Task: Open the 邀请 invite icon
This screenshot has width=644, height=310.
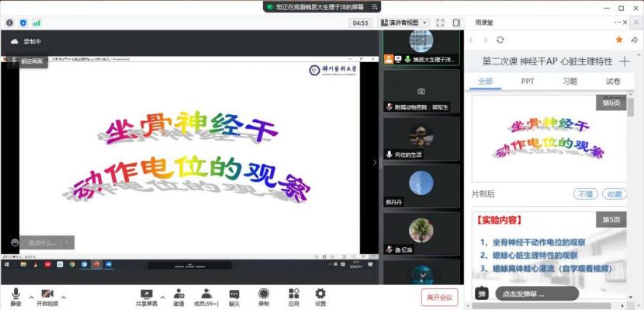Action: (x=178, y=294)
